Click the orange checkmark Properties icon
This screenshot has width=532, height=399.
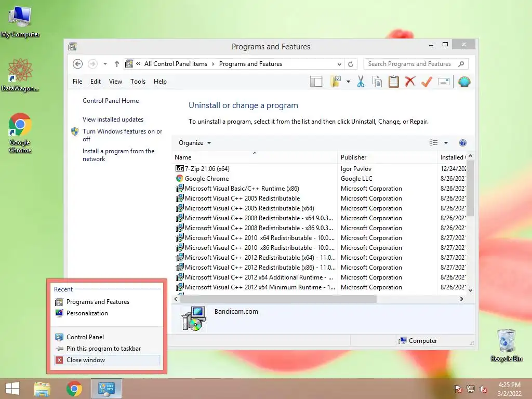(427, 82)
